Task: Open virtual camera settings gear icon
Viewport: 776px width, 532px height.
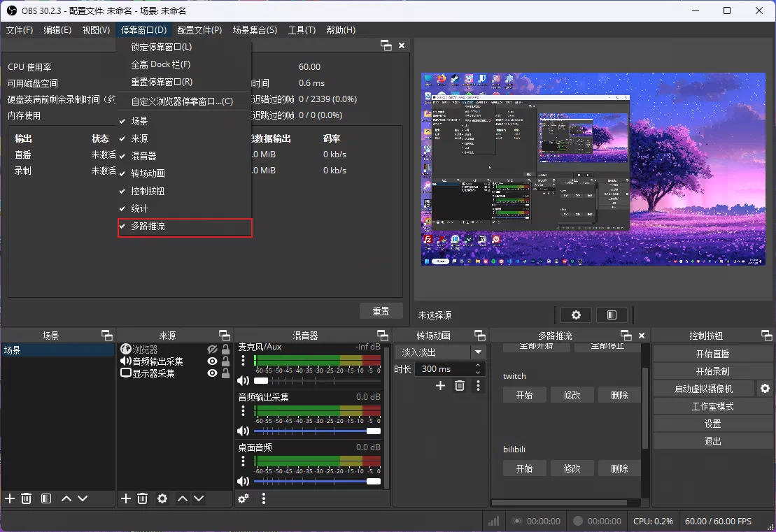Action: point(765,389)
